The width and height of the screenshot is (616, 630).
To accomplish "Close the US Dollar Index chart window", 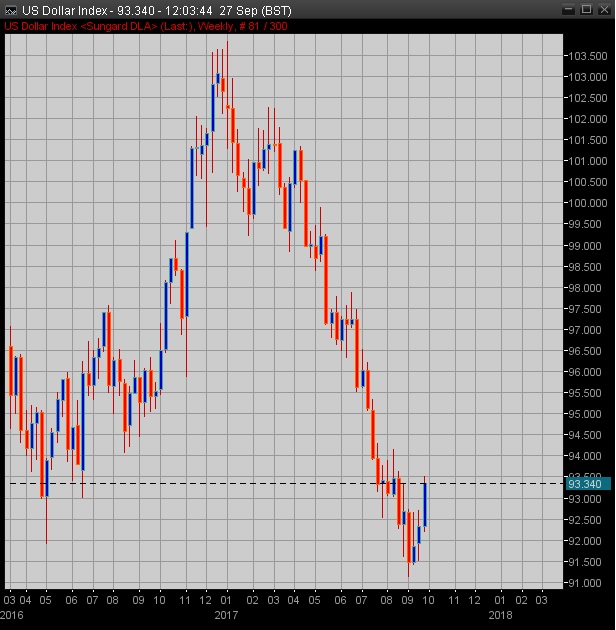I will point(605,8).
